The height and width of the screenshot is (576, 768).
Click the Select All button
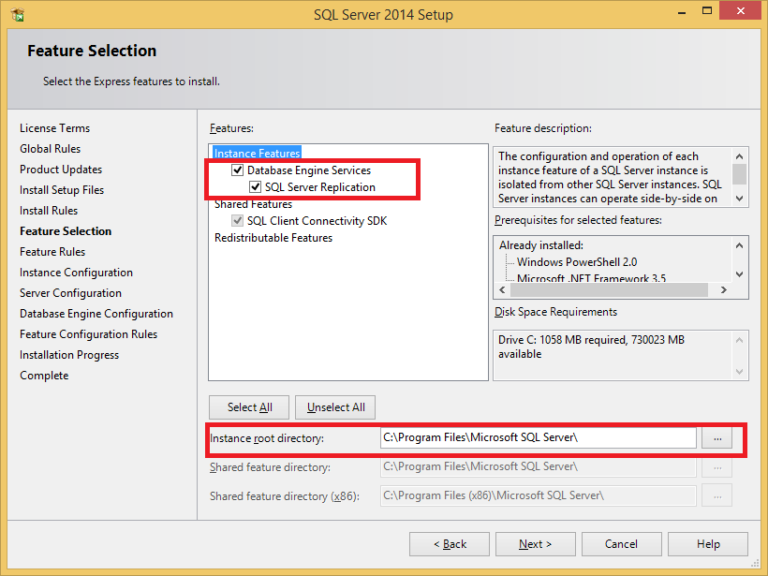tap(249, 407)
